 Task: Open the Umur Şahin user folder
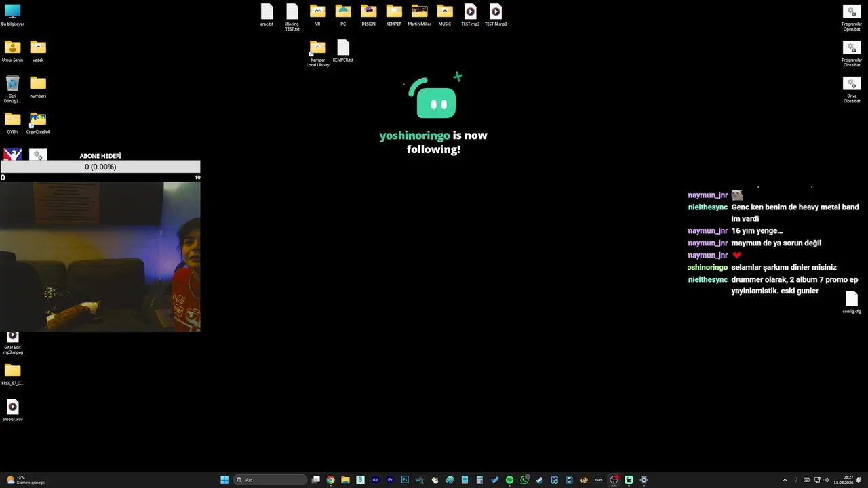tap(12, 51)
